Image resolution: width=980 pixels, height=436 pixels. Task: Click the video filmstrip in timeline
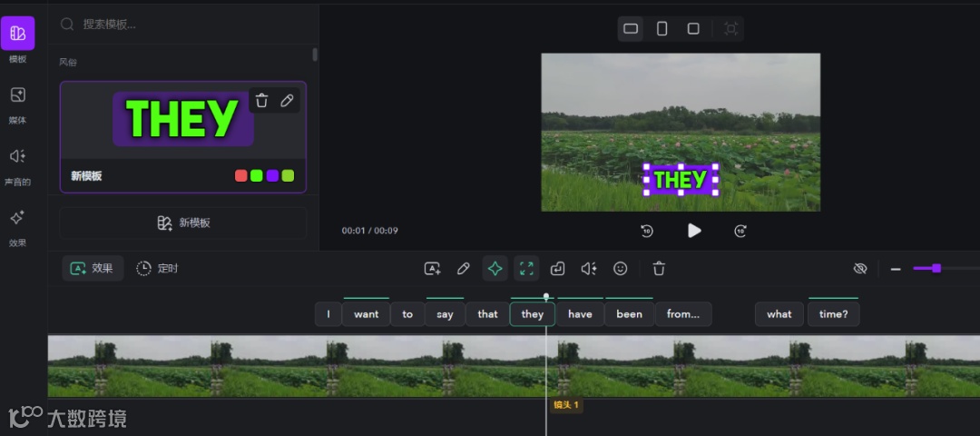[514, 366]
